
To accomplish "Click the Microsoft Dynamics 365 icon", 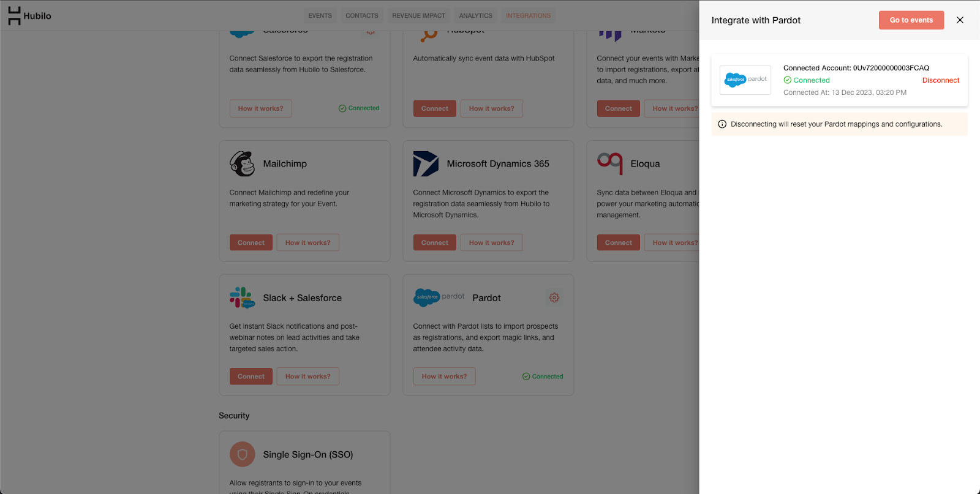I will 426,163.
